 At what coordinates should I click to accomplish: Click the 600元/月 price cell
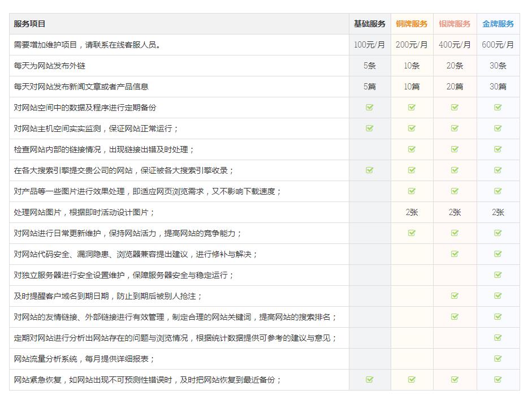498,45
